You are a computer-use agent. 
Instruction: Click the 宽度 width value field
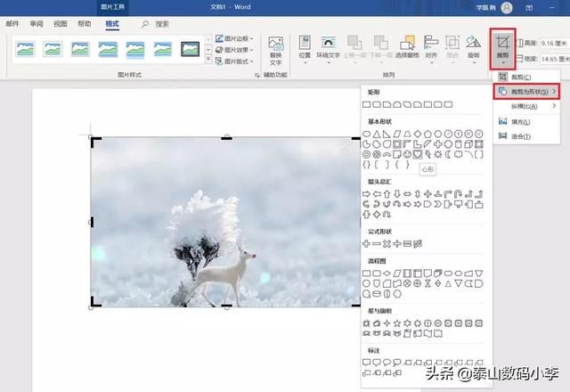pos(554,59)
